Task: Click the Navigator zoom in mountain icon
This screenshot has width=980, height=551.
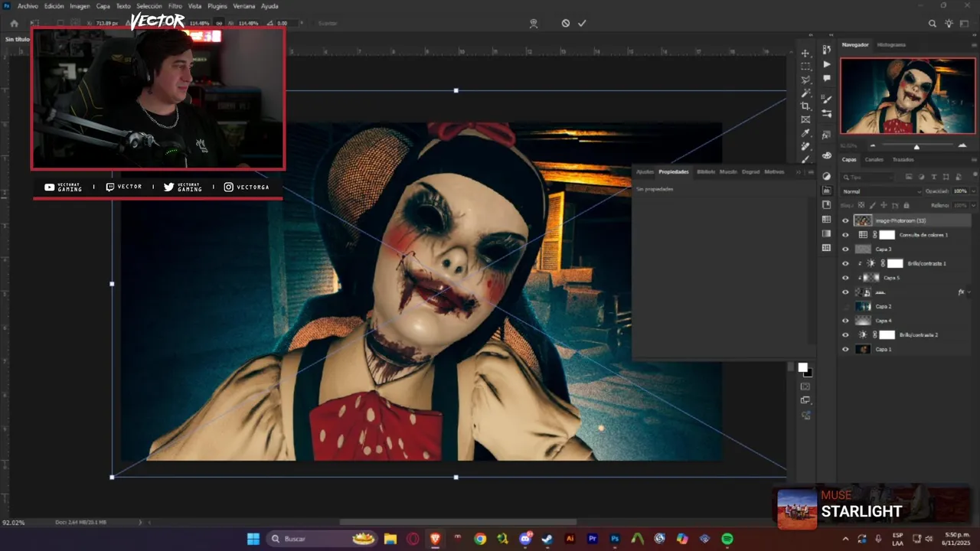Action: 962,145
